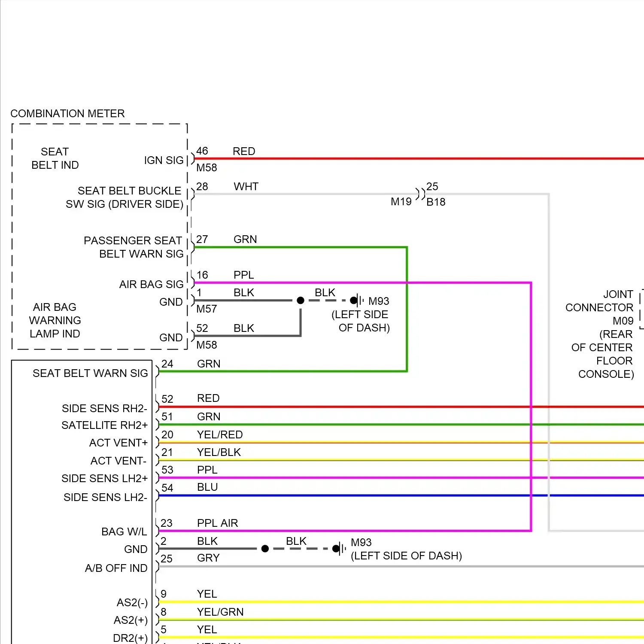
Task: Select the SEAT BELT IND label
Action: coord(55,158)
